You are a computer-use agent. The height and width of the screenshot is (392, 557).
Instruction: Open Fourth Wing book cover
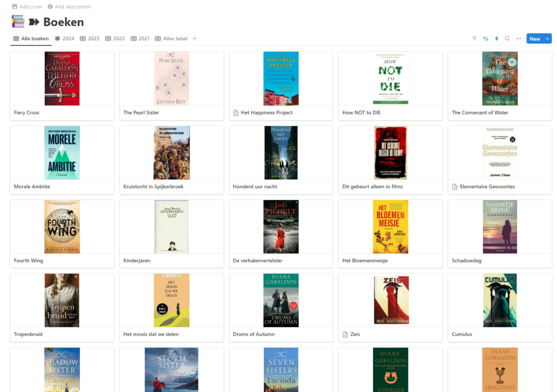62,227
